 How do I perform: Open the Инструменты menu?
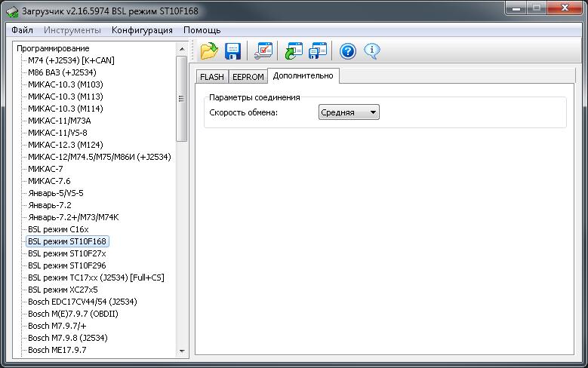(72, 30)
